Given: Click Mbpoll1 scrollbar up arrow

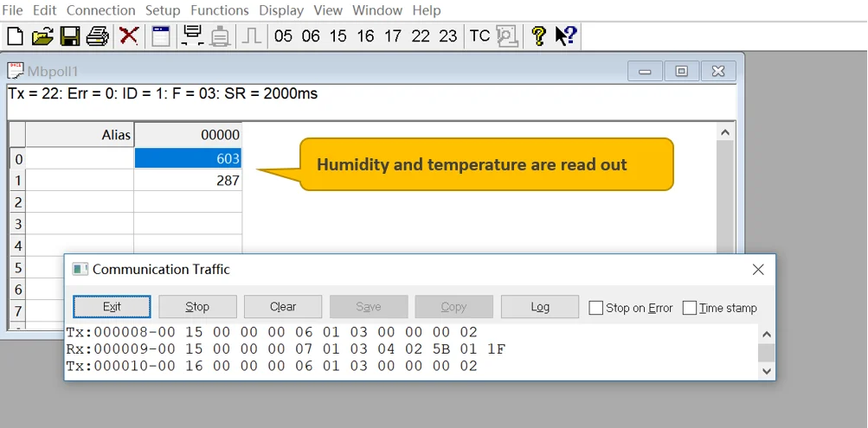Looking at the screenshot, I should (724, 132).
